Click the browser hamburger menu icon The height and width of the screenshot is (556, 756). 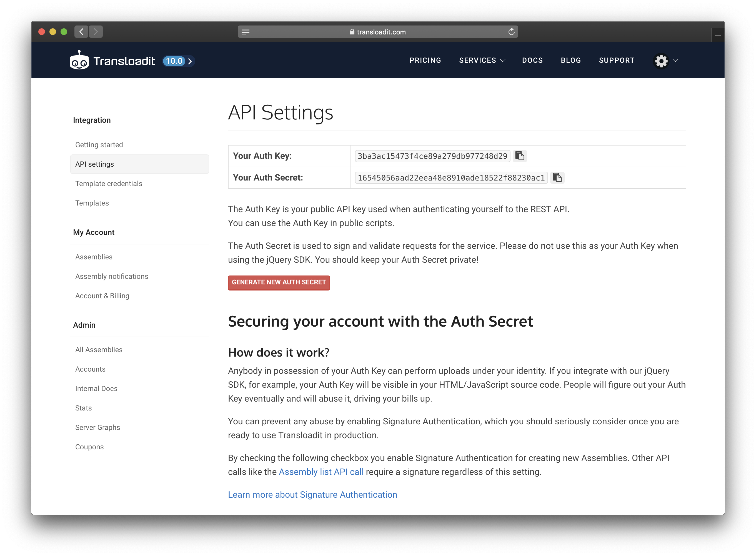coord(247,32)
